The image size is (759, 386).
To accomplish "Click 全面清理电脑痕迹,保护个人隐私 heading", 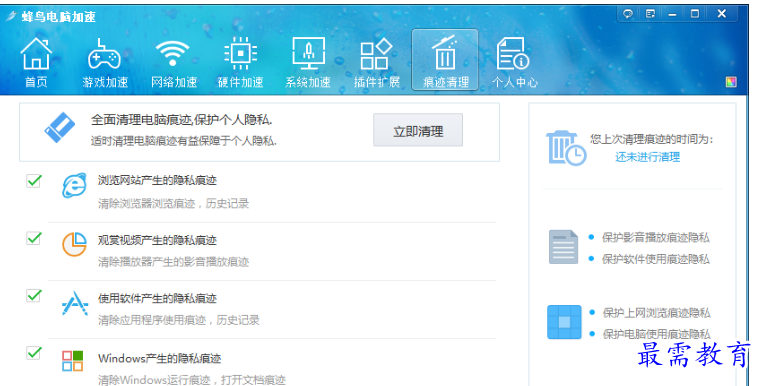I will click(x=182, y=120).
